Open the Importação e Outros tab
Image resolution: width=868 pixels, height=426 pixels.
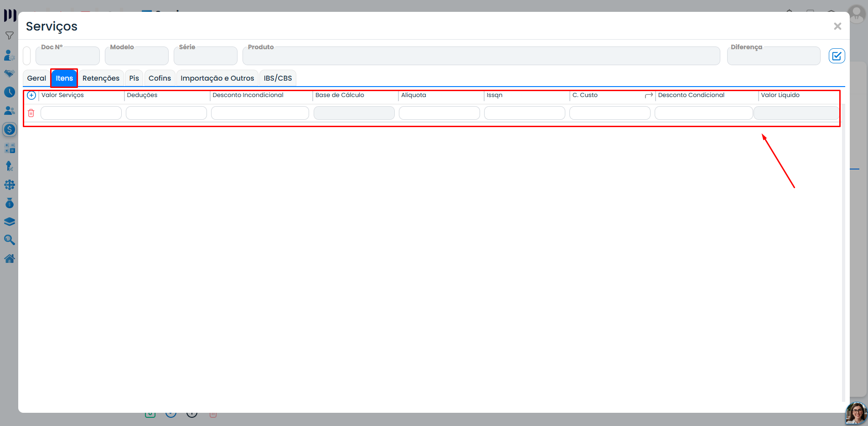217,78
